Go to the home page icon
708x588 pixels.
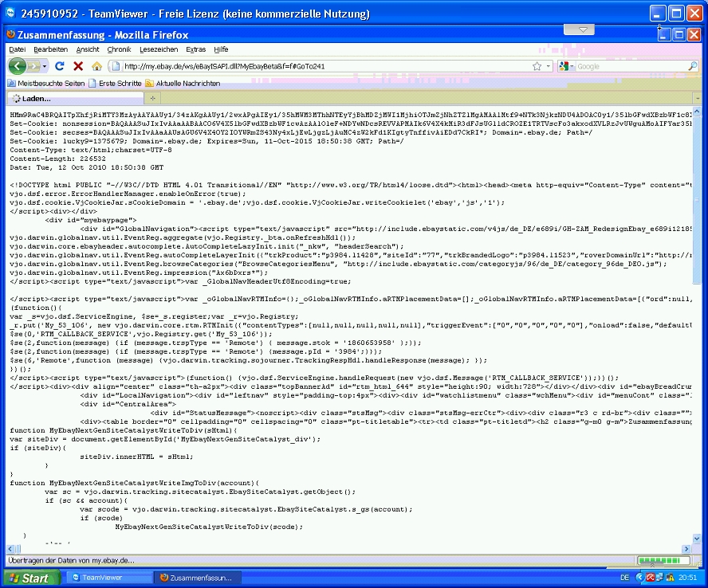(96, 66)
